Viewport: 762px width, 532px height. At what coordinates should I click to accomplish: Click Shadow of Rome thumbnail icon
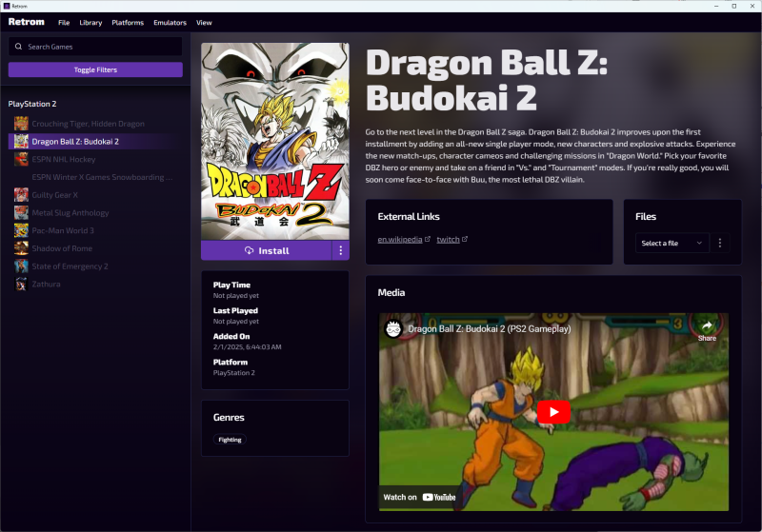click(x=21, y=248)
